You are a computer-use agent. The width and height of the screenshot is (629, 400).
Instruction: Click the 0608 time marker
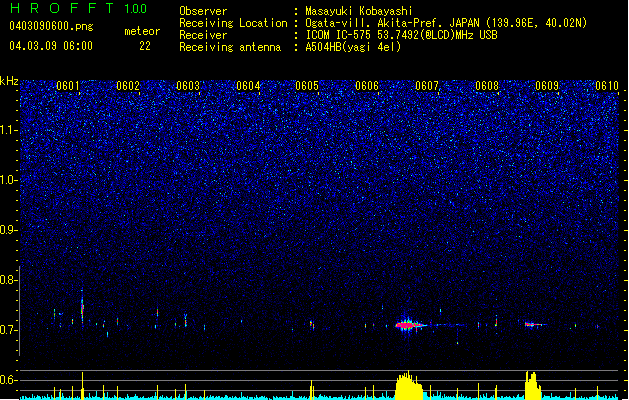click(487, 86)
